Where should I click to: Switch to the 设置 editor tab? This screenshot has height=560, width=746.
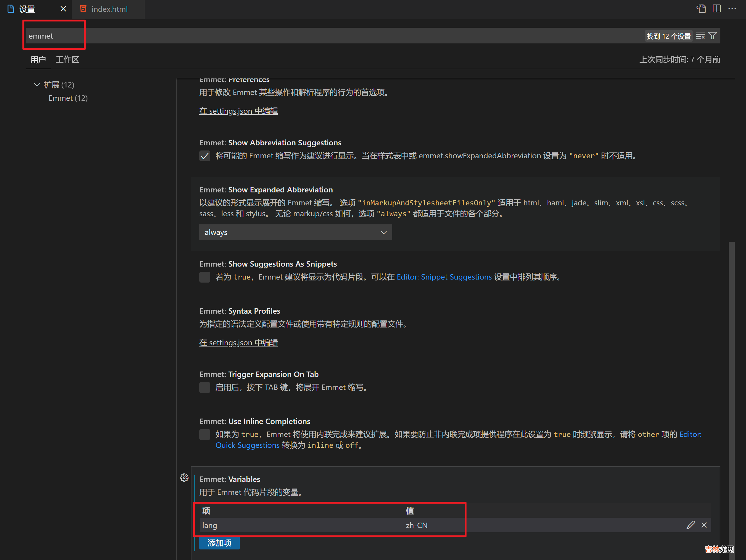click(x=36, y=9)
